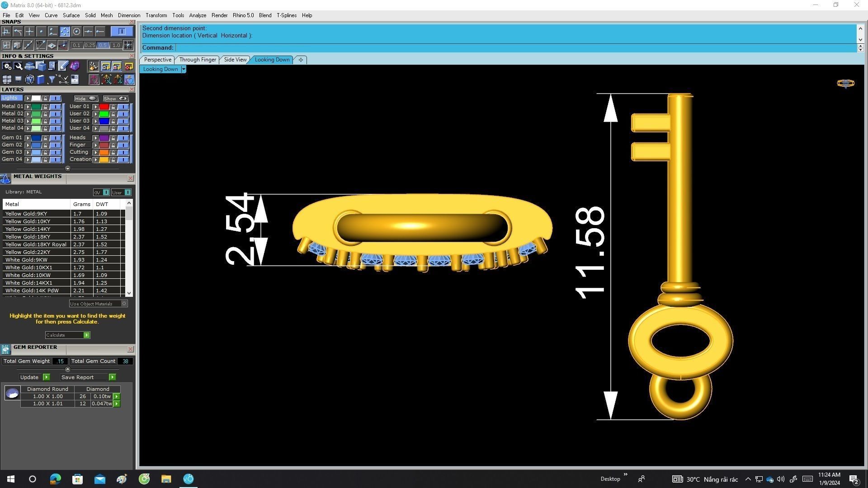868x488 pixels.
Task: Toggle User 03 layer visibility
Action: 123,121
